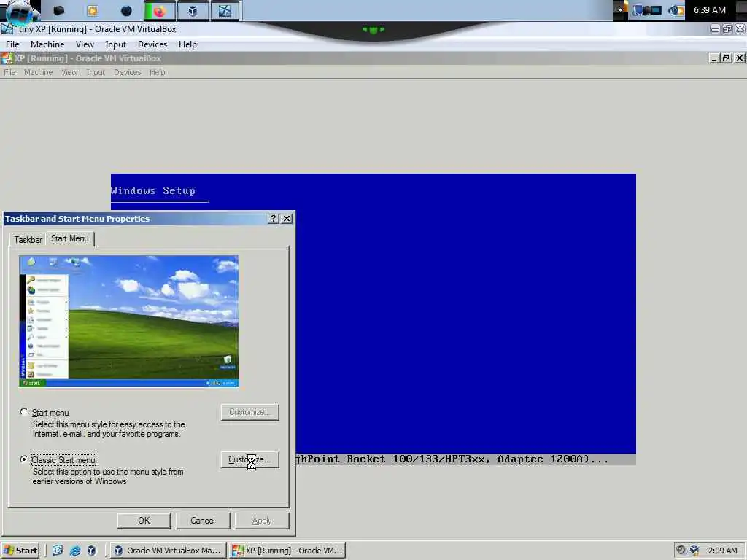Click the VM window icon in top taskbar

[x=225, y=10]
